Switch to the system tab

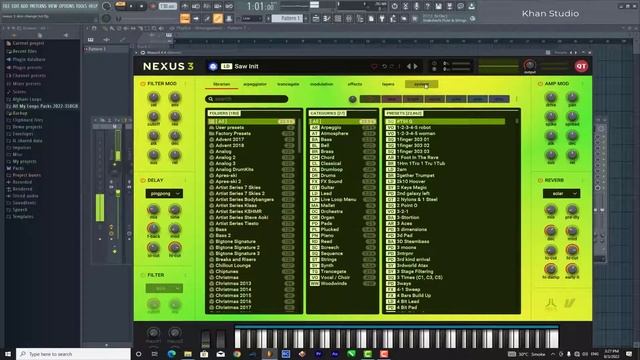(422, 84)
